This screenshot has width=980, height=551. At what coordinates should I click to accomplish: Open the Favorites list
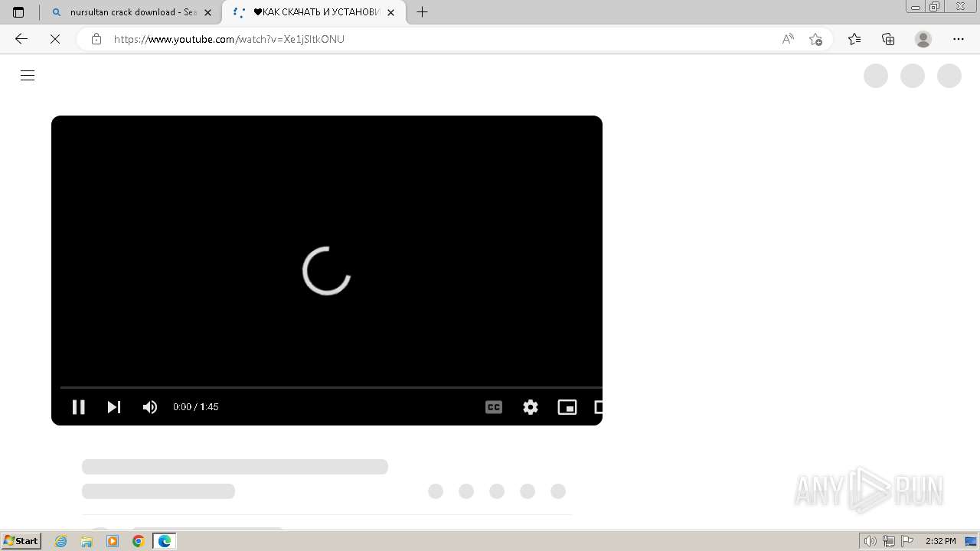854,39
